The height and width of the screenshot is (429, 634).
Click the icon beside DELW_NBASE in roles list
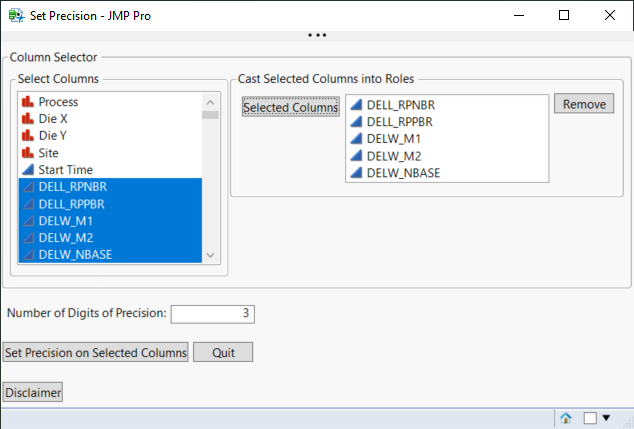coord(355,173)
